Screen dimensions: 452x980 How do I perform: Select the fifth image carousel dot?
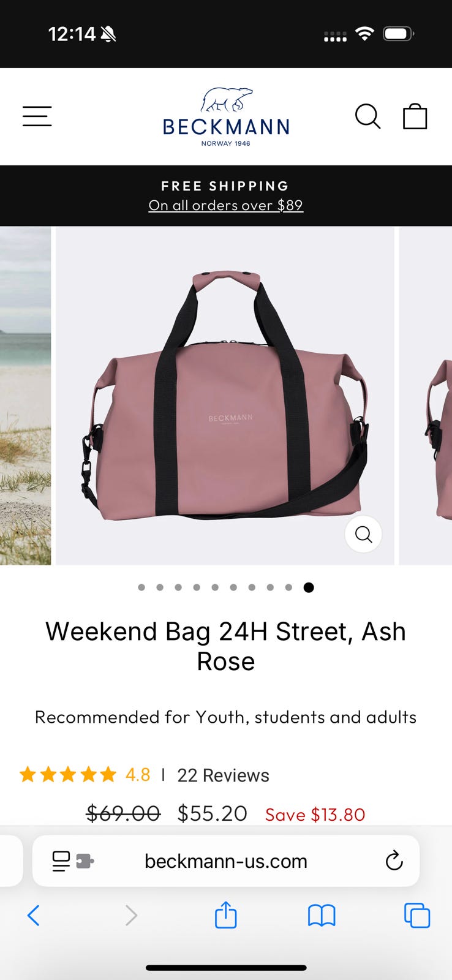tap(215, 587)
